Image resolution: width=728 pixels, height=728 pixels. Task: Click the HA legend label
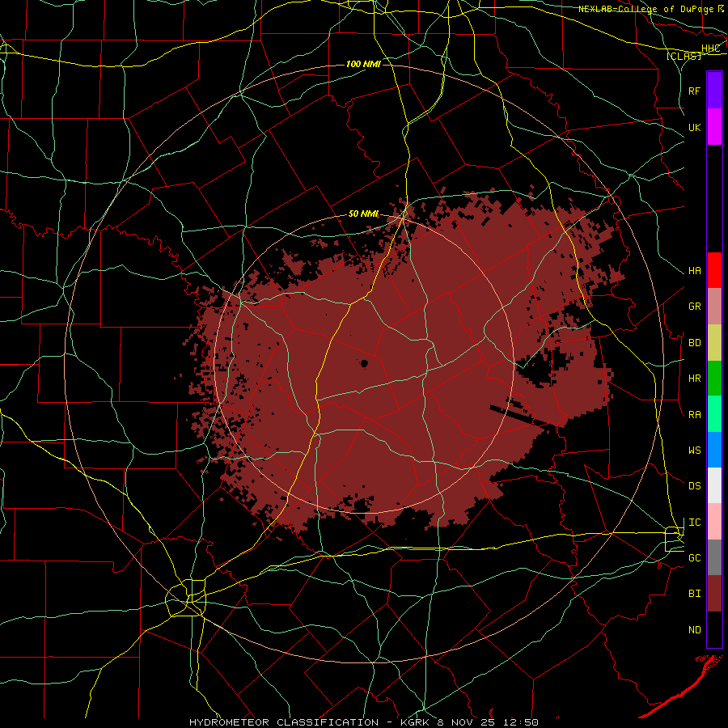click(694, 271)
